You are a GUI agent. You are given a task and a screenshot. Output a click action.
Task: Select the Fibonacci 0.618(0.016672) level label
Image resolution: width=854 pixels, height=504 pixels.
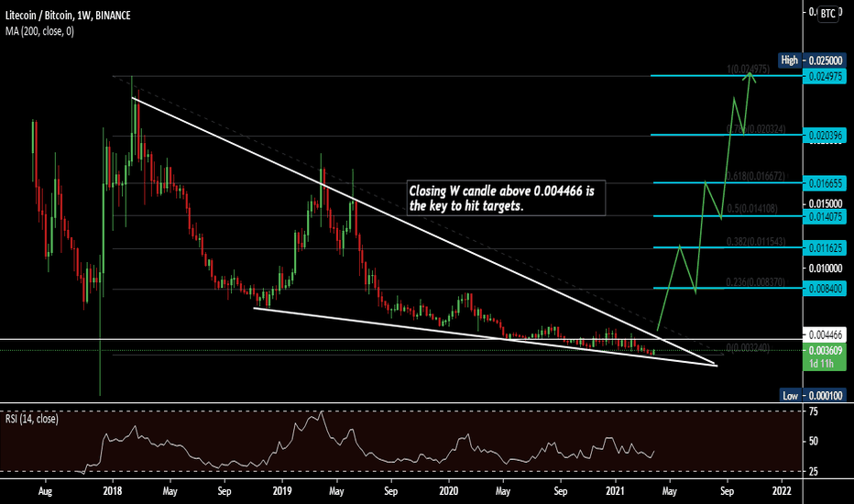(x=756, y=175)
